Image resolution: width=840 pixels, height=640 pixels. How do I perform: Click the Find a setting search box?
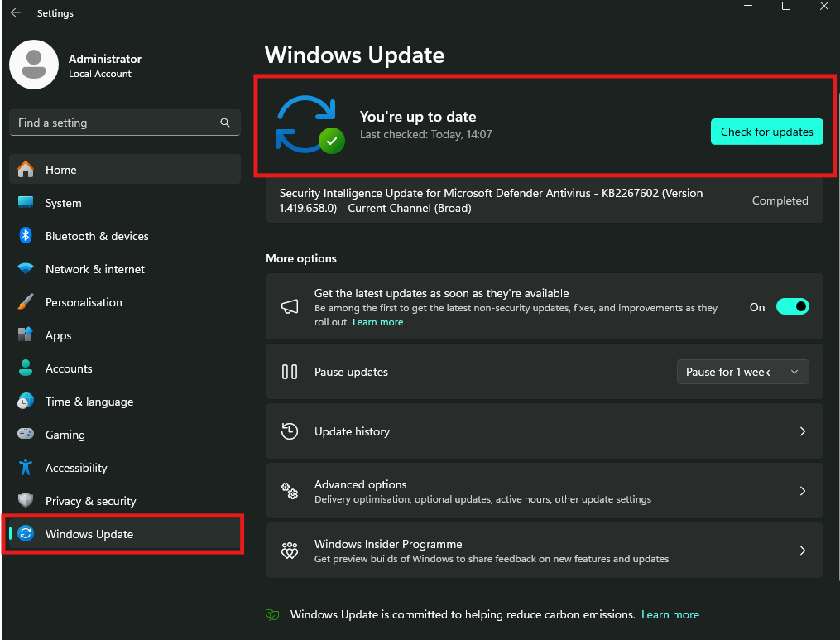125,123
